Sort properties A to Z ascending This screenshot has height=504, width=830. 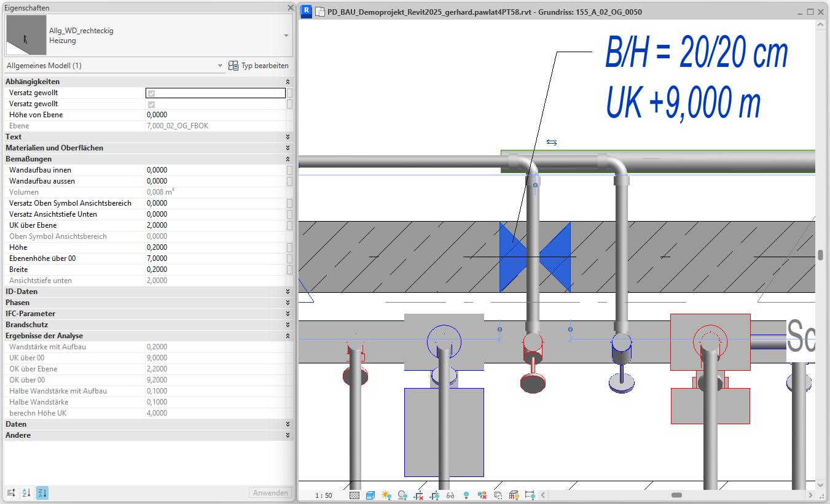pos(26,493)
